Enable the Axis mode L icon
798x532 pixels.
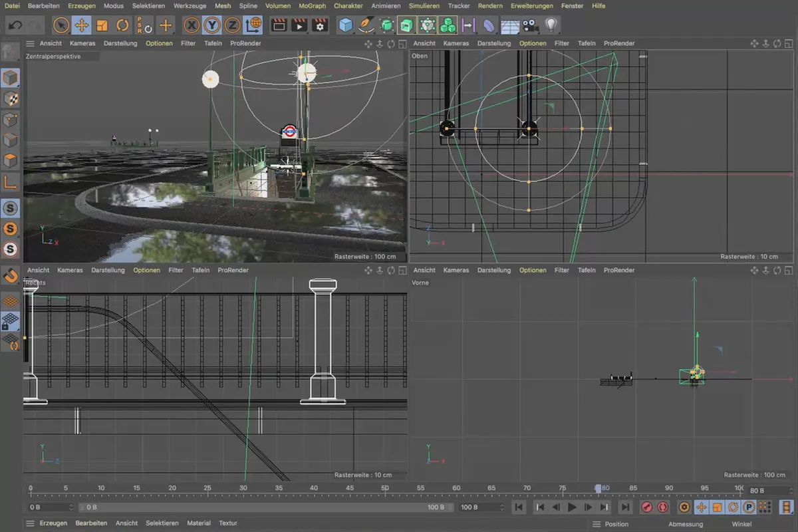tap(11, 182)
